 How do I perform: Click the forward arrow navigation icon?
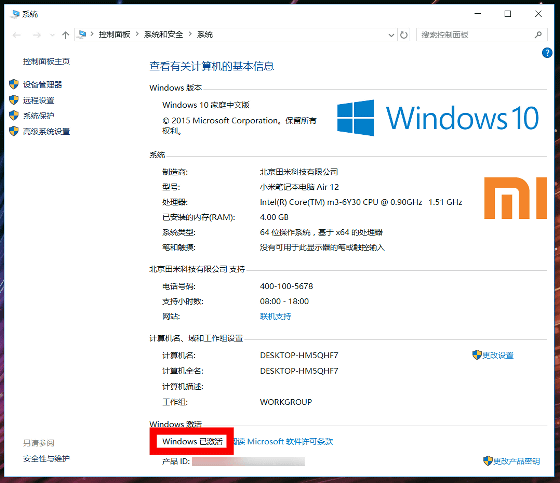pyautogui.click(x=36, y=35)
